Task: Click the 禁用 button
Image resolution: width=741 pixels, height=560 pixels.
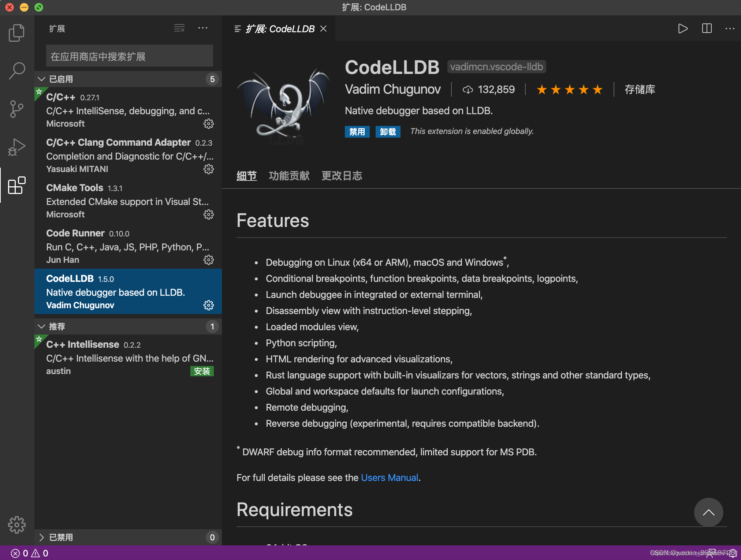Action: click(x=357, y=132)
